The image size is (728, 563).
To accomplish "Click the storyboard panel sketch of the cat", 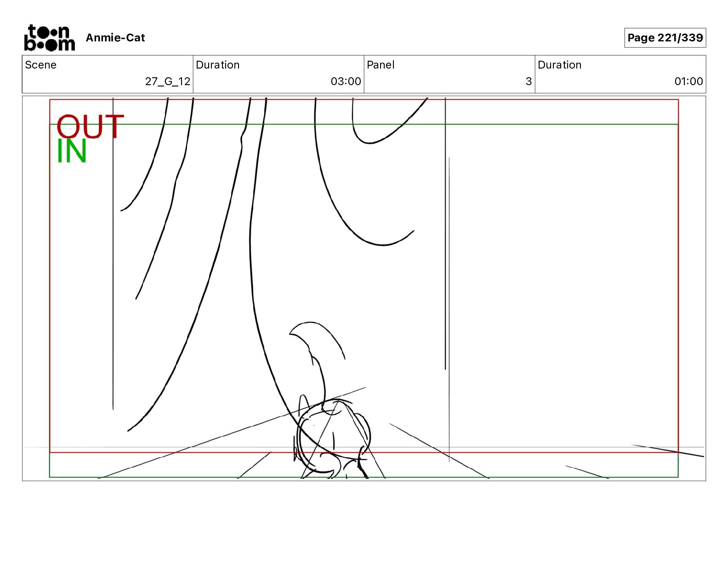I will [x=364, y=288].
